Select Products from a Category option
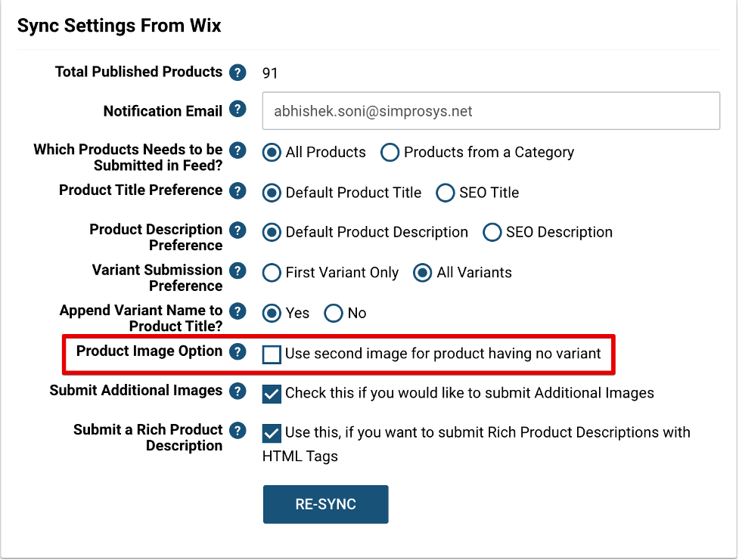The height and width of the screenshot is (560, 739). click(x=390, y=153)
